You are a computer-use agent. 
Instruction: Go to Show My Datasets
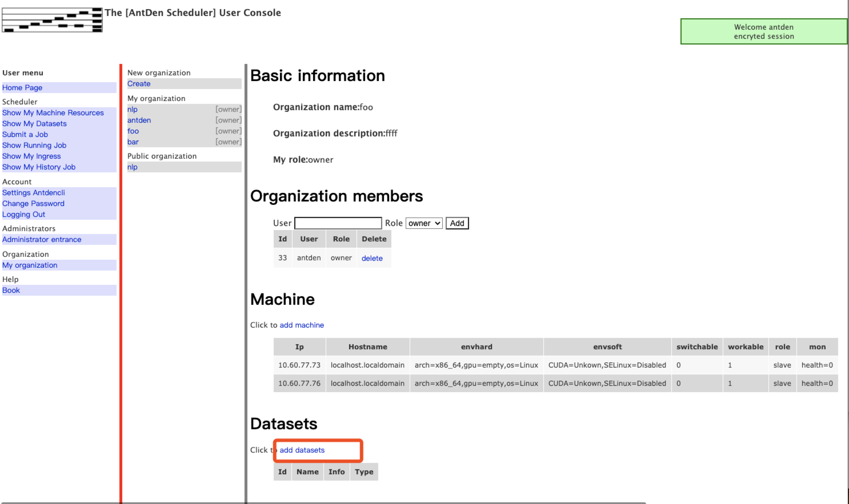click(x=34, y=124)
